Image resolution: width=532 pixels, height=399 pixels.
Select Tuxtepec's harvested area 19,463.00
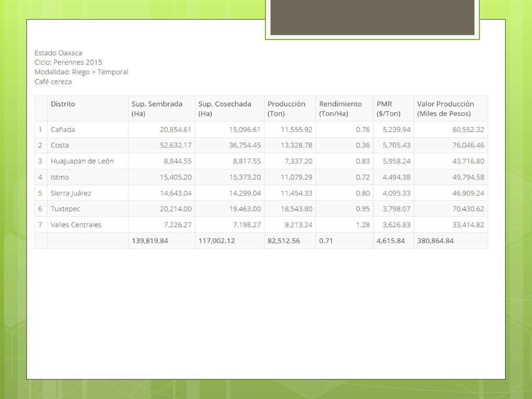pyautogui.click(x=245, y=209)
